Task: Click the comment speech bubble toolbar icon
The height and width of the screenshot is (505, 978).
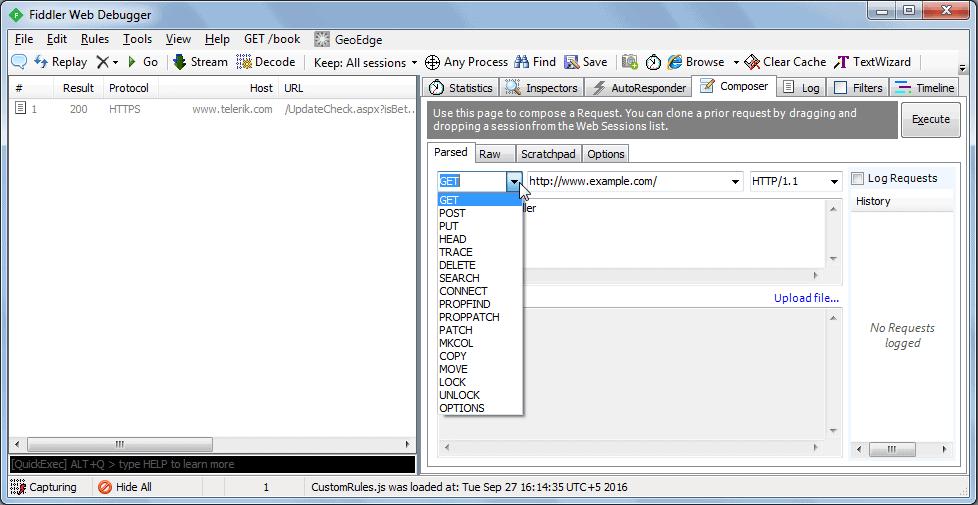Action: tap(19, 62)
